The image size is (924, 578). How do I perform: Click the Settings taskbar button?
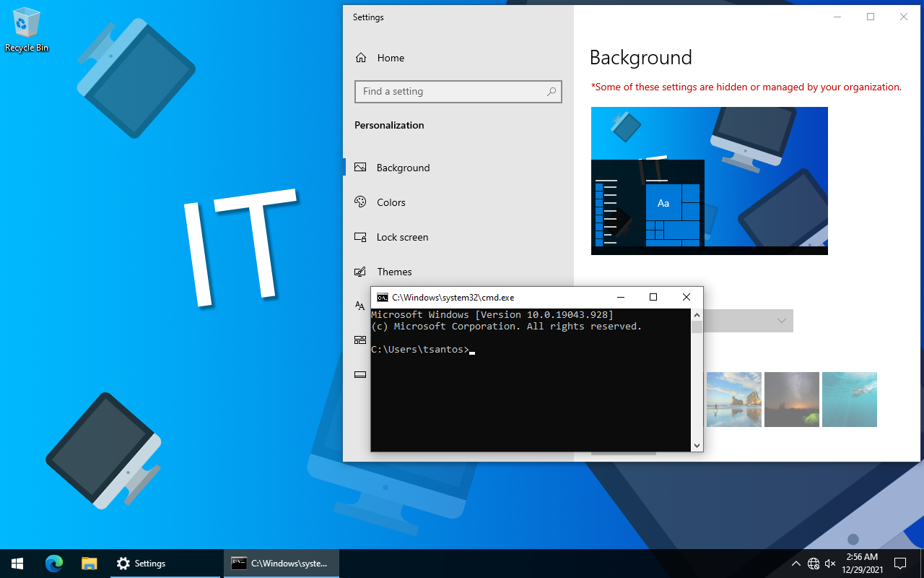tap(165, 564)
